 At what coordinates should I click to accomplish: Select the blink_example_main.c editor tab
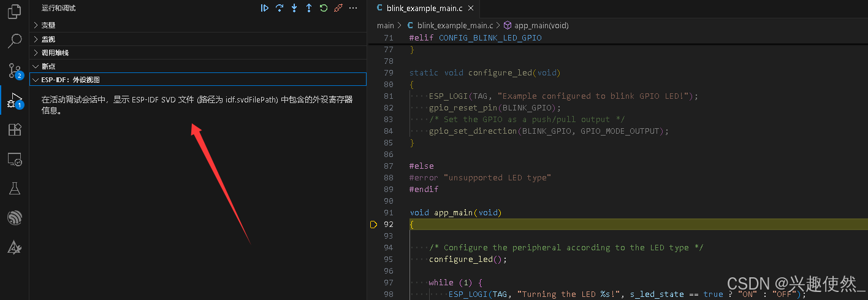click(x=425, y=8)
